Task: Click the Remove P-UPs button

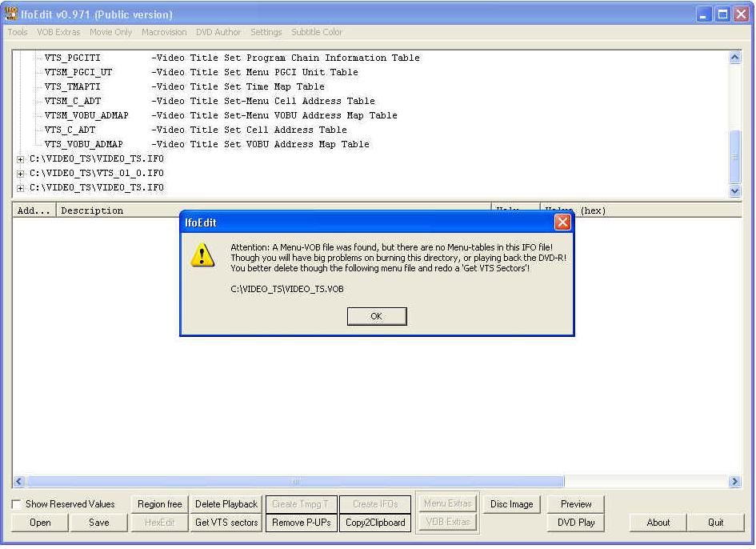Action: pos(302,523)
